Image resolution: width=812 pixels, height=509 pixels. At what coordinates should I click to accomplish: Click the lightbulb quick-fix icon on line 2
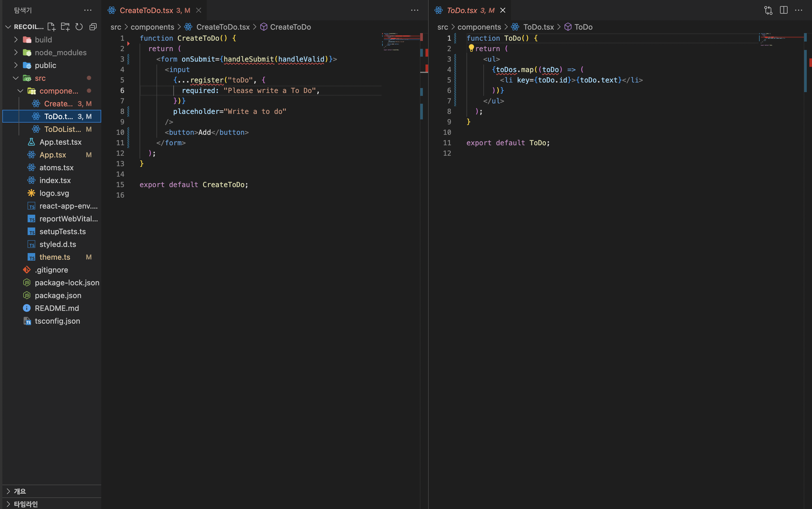pos(471,48)
